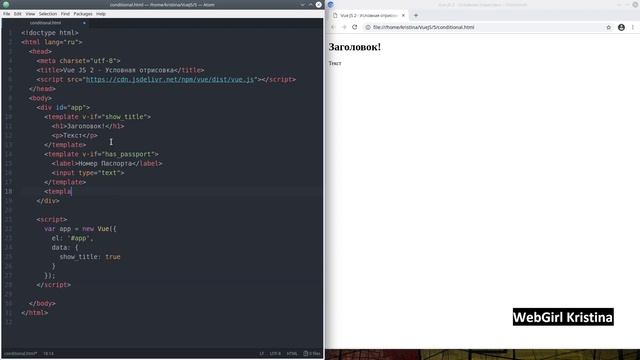Image resolution: width=640 pixels, height=360 pixels.
Task: Close the Vue JS 2 browser tab
Action: [x=403, y=16]
